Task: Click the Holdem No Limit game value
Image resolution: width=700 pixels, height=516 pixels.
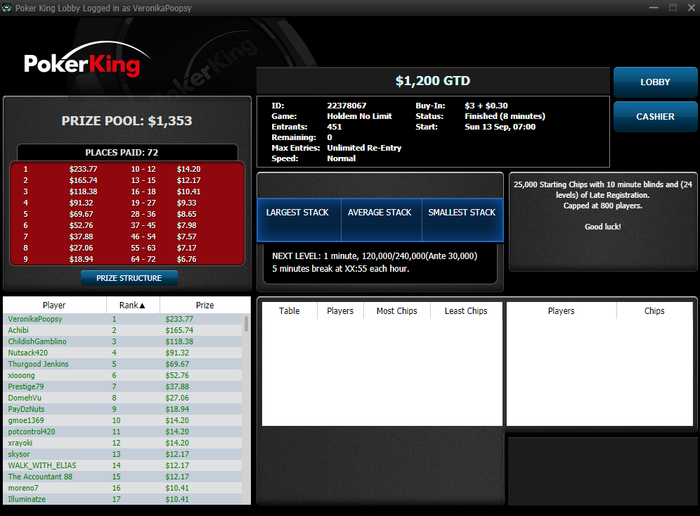Action: point(359,116)
